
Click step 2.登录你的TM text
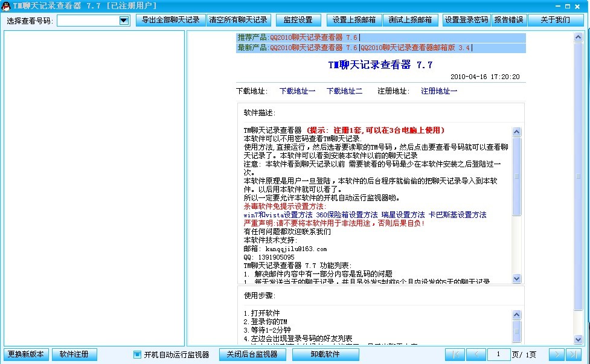(265, 322)
